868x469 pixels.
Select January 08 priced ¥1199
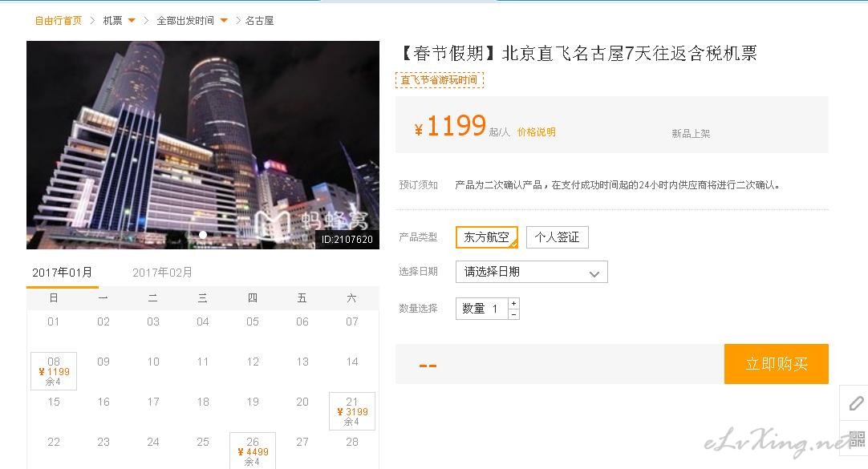tap(54, 371)
